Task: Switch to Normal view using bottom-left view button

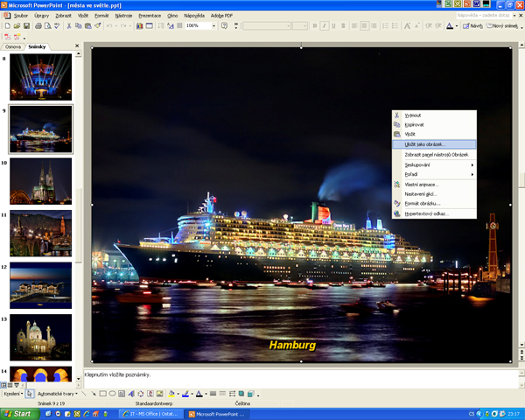Action: tap(3, 384)
